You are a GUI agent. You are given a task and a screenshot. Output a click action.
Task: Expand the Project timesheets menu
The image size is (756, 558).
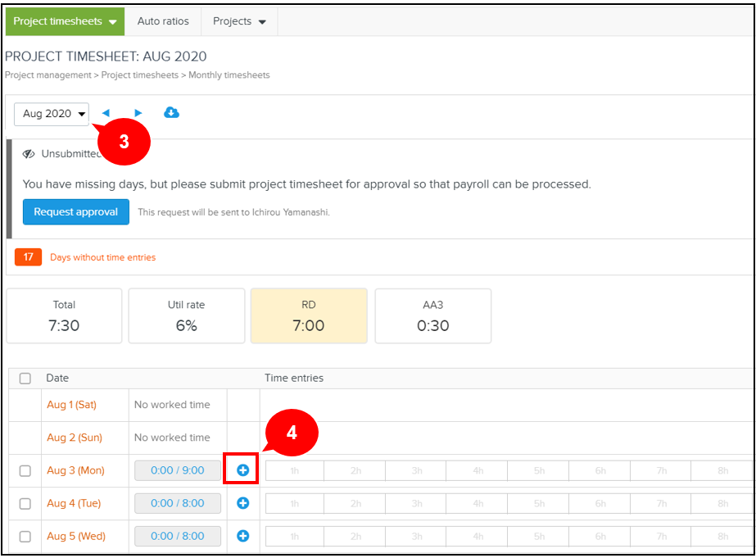(x=65, y=21)
